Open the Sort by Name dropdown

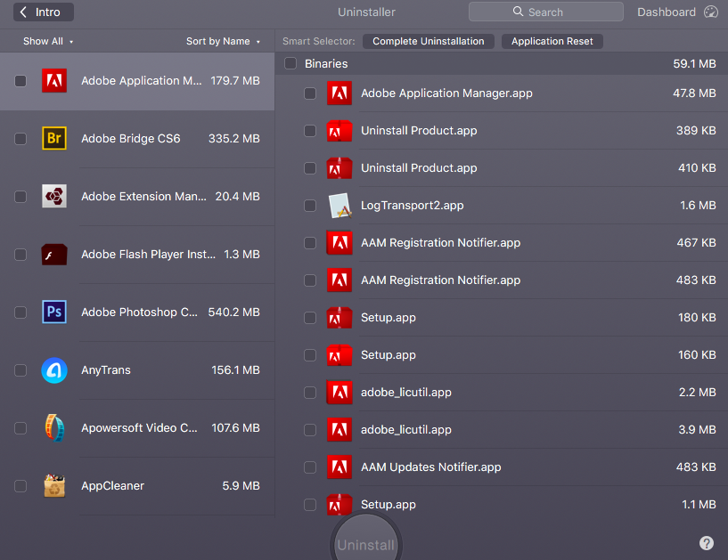tap(223, 41)
